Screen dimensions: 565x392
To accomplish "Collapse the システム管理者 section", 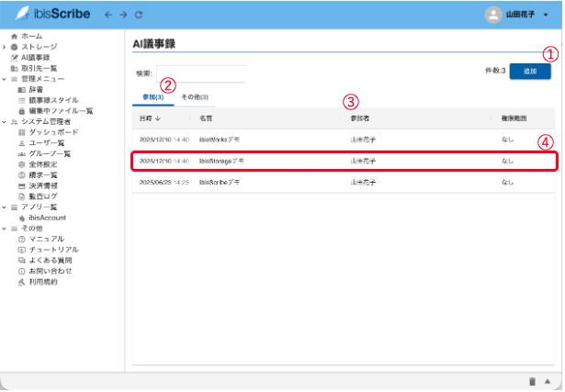I will (x=5, y=121).
